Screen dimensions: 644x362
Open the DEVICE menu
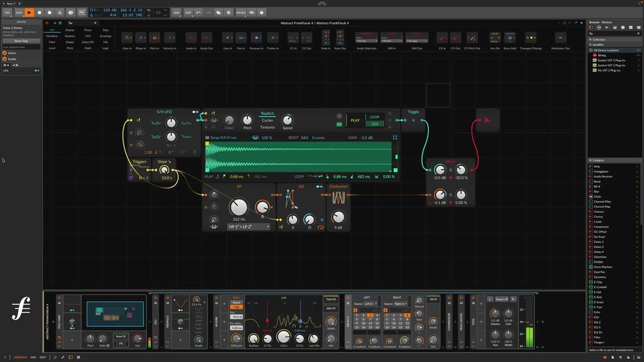tap(241, 13)
